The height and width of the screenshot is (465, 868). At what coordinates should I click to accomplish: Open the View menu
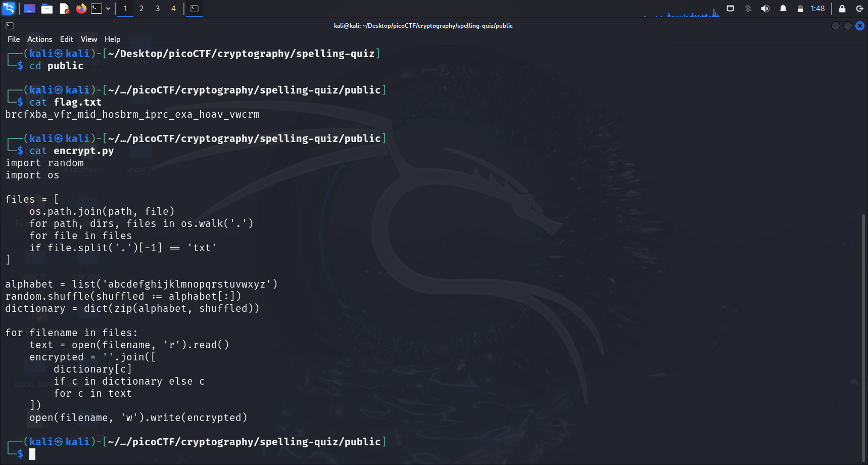[89, 39]
